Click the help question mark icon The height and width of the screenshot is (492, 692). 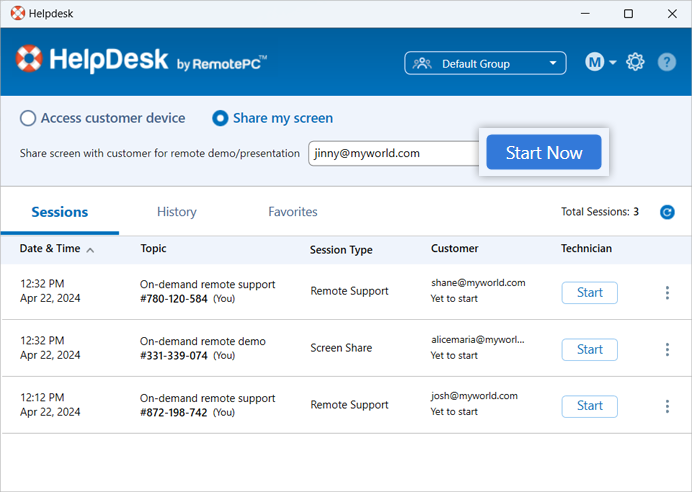[x=666, y=62]
